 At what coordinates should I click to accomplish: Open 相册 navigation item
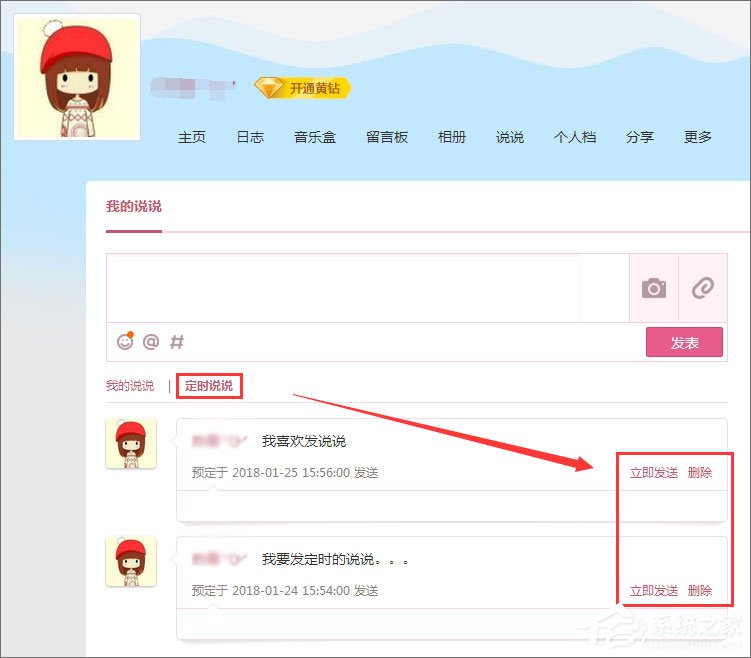(x=452, y=137)
